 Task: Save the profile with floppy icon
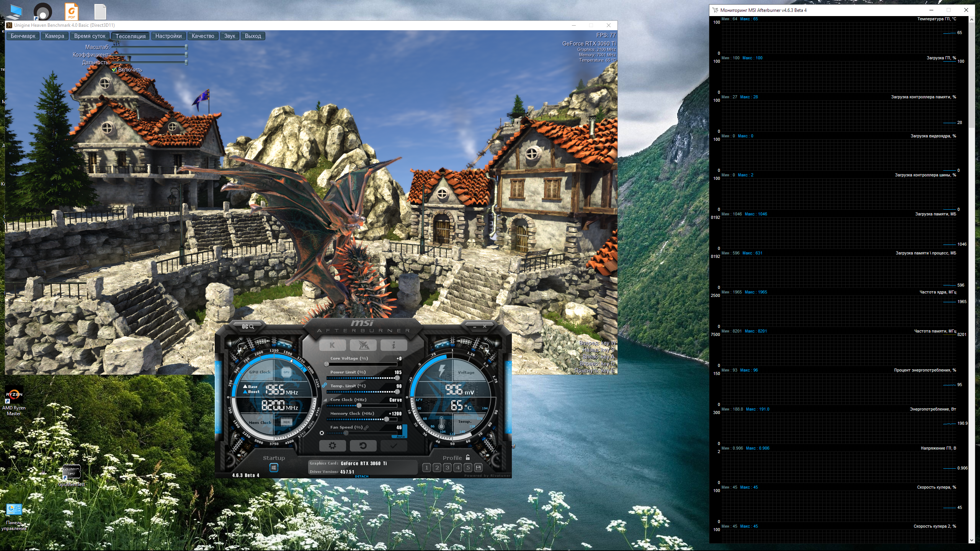[x=478, y=468]
